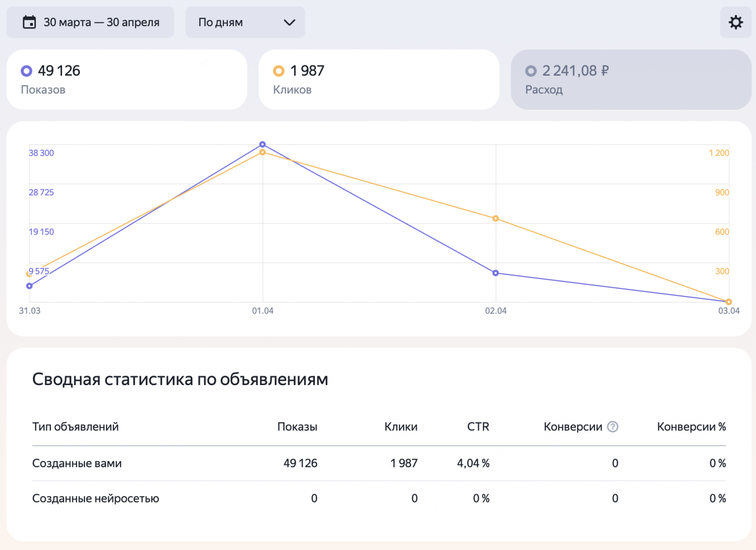The image size is (756, 550).
Task: Click the purple impressions point on 02.04
Action: coord(495,273)
